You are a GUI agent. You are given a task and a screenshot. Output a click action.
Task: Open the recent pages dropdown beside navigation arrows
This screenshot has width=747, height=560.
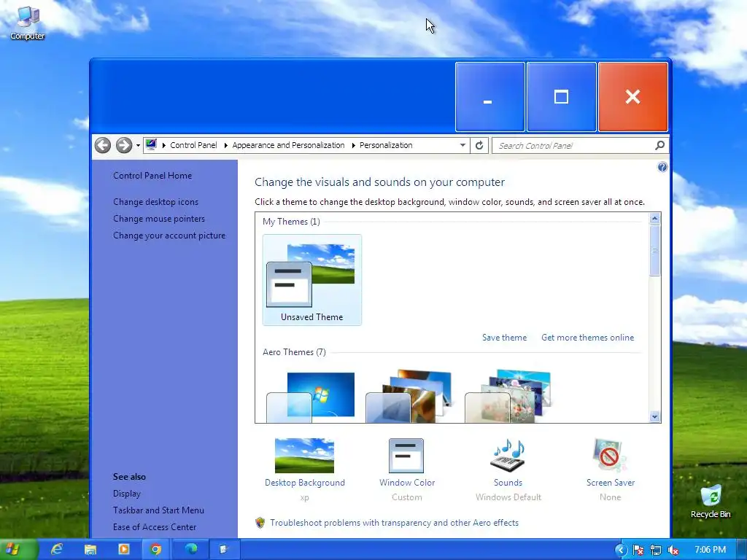tap(138, 146)
